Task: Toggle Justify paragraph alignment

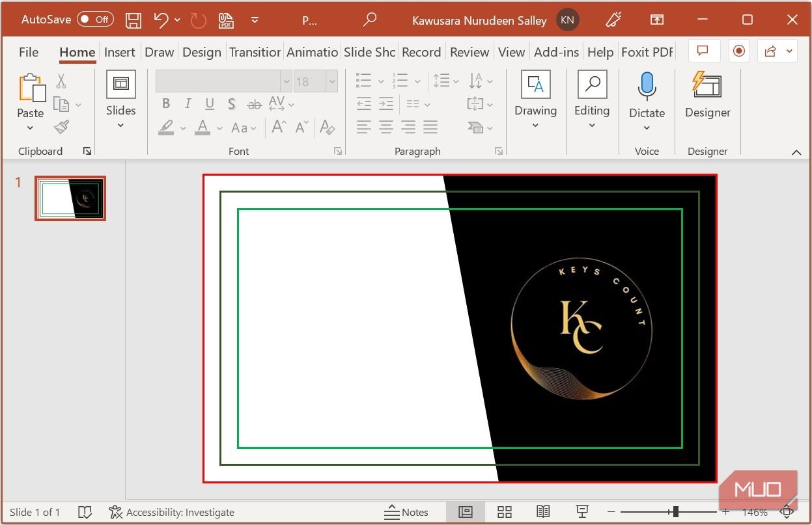Action: (430, 128)
